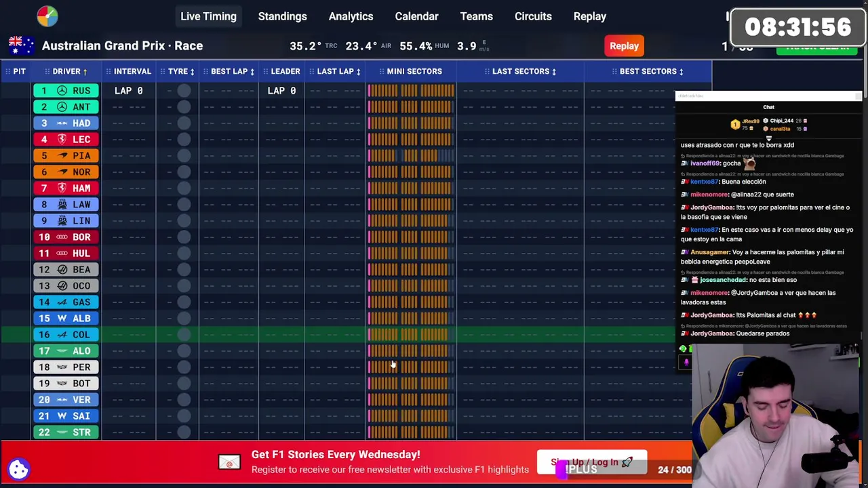
Task: Click the McLaren logo in NOR row
Action: (x=62, y=171)
